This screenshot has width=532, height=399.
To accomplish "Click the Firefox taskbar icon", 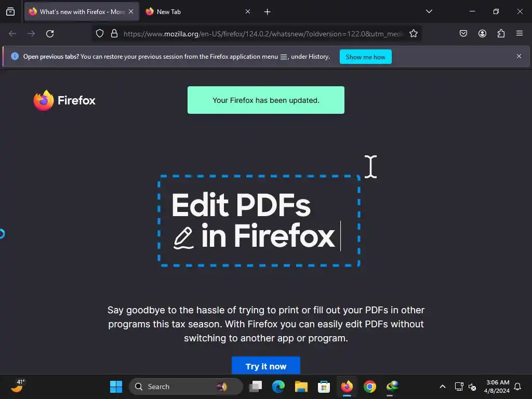I will pos(347,387).
